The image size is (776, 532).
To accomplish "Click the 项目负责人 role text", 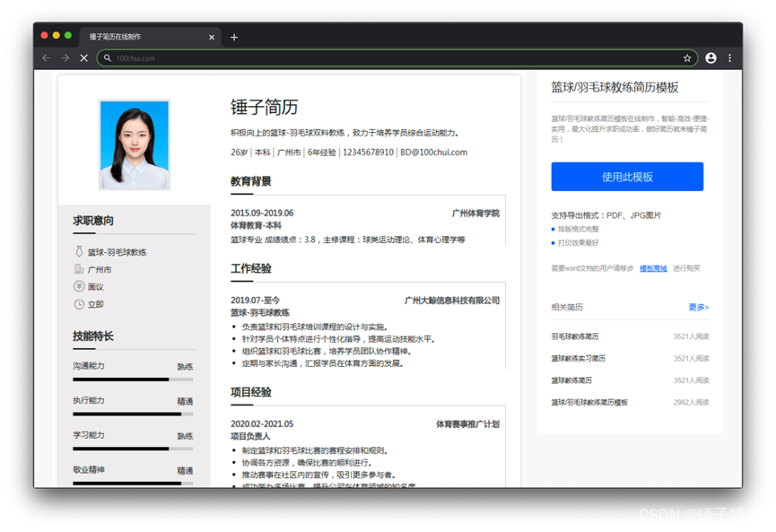I will [x=250, y=437].
